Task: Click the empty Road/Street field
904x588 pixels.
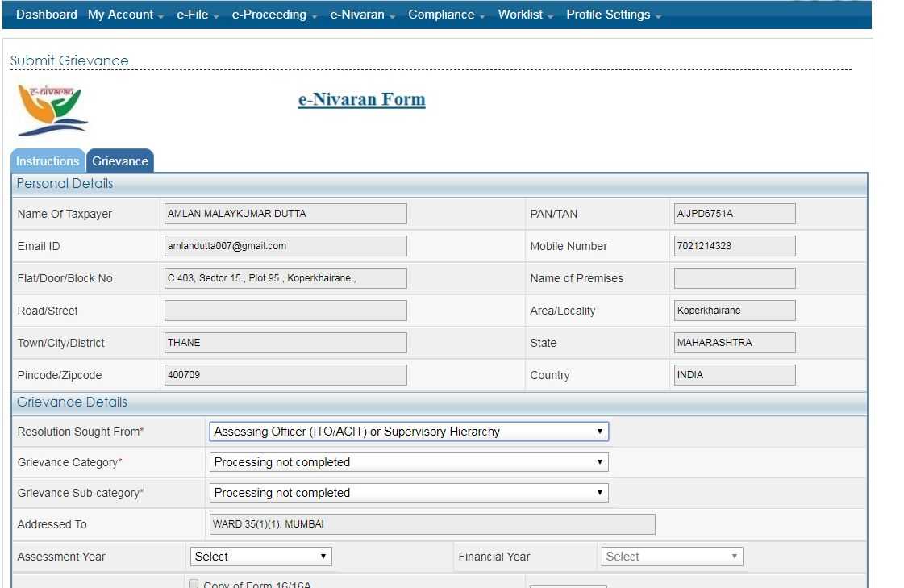Action: coord(285,311)
